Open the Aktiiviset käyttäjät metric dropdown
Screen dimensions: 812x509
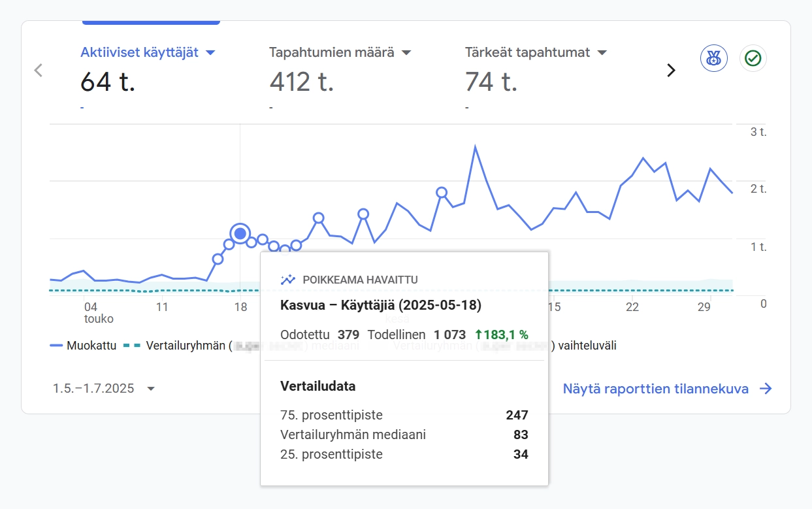tap(210, 52)
